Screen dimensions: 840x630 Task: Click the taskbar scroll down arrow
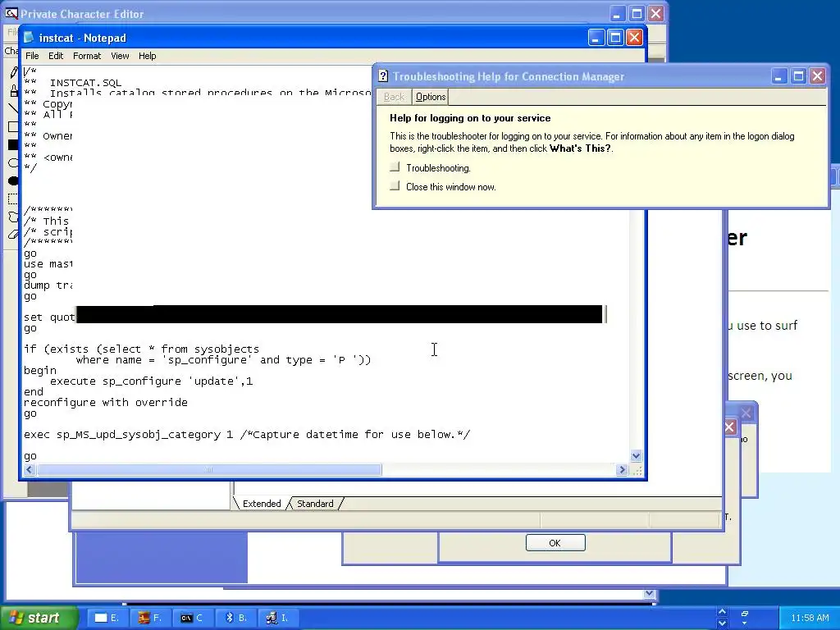click(722, 623)
